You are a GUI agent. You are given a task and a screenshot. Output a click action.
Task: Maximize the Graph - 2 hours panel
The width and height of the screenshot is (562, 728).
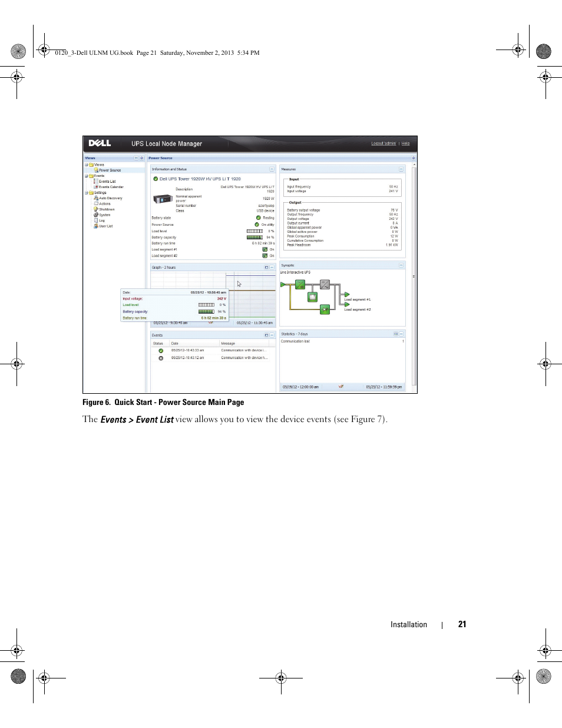pyautogui.click(x=266, y=268)
